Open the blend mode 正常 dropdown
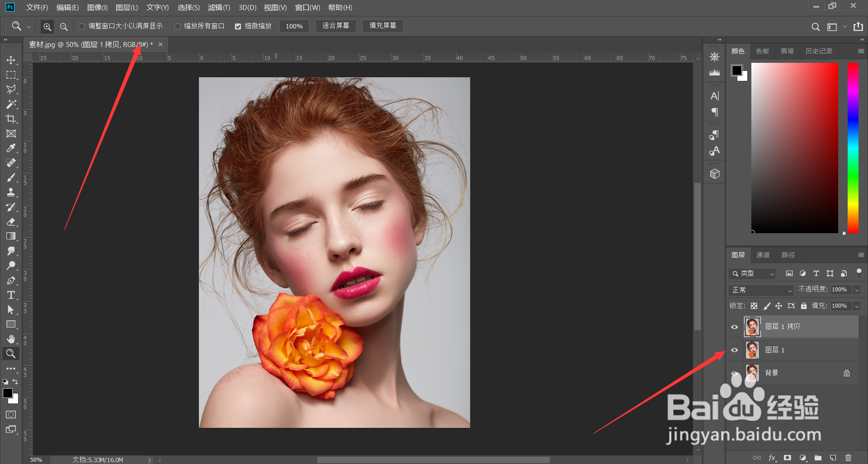The image size is (868, 464). click(762, 290)
